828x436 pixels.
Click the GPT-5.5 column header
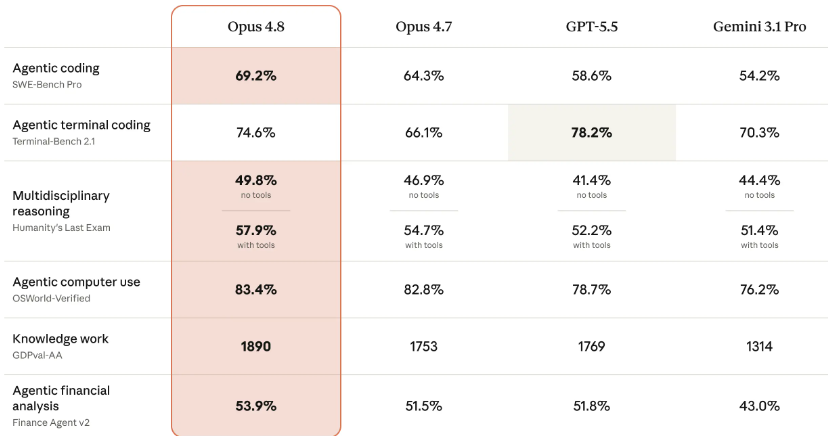click(x=591, y=26)
